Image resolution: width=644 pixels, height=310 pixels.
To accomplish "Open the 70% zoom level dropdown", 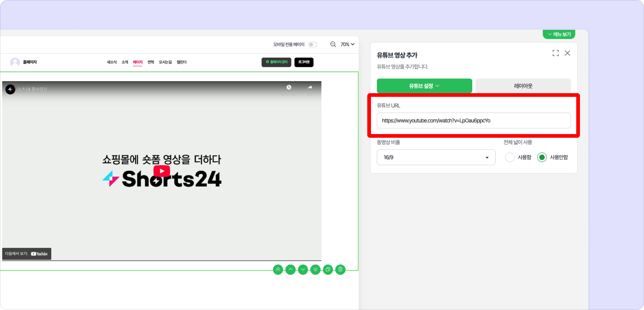I will point(347,44).
